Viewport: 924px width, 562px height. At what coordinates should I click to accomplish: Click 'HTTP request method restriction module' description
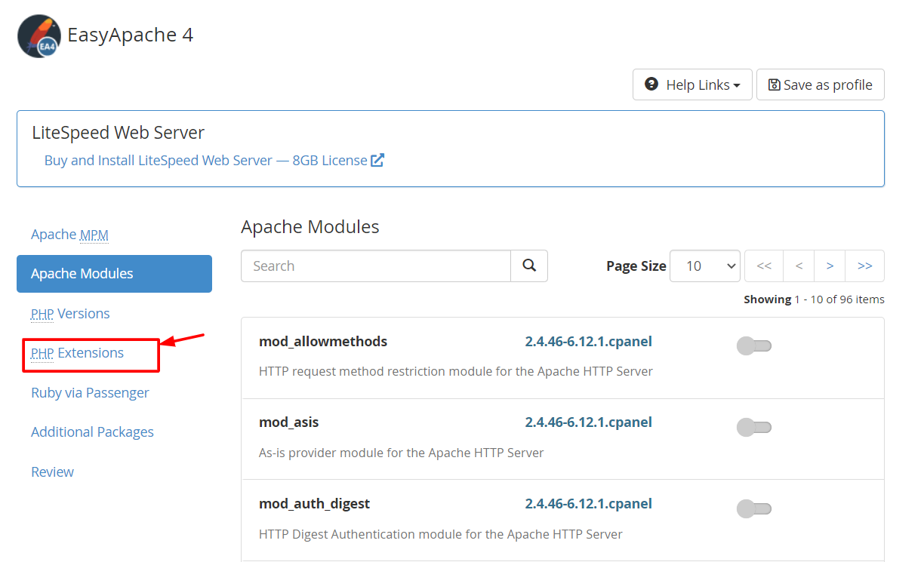click(x=456, y=371)
